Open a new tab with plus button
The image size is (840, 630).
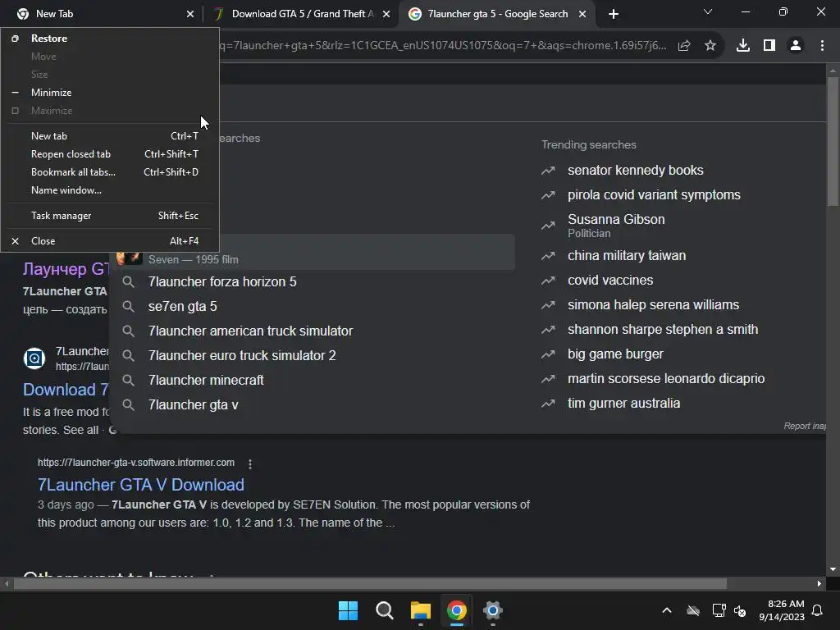click(614, 14)
